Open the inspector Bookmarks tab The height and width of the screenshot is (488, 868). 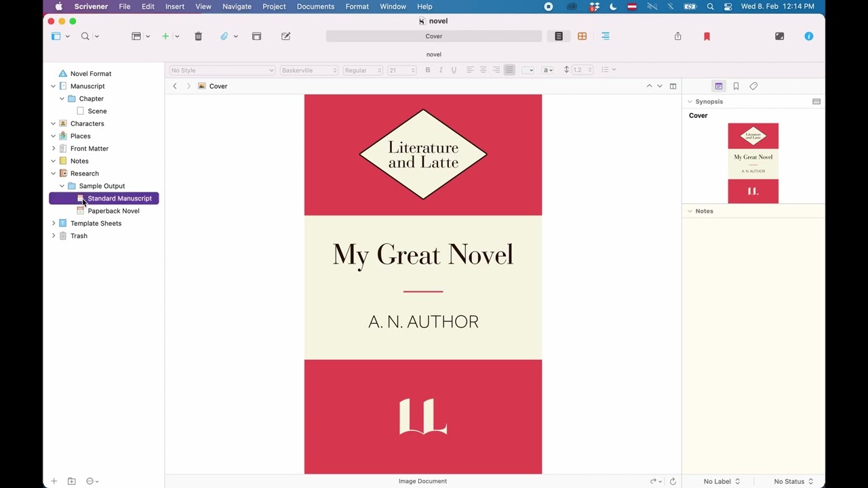pyautogui.click(x=736, y=86)
